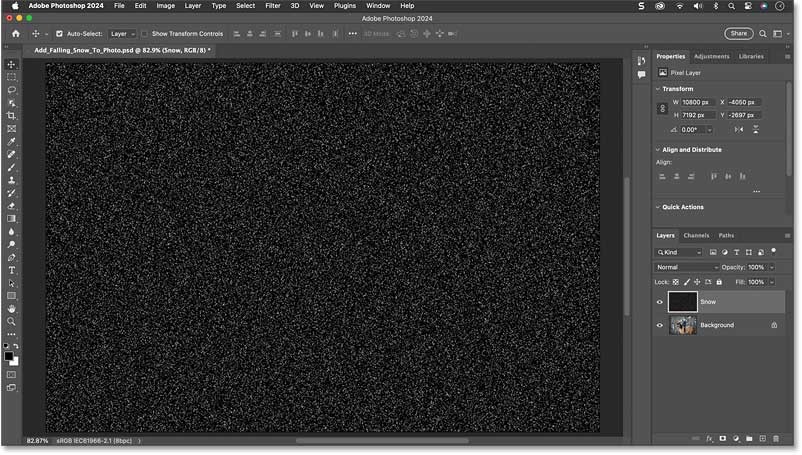The width and height of the screenshot is (802, 455).
Task: Click the Share button
Action: tap(738, 33)
